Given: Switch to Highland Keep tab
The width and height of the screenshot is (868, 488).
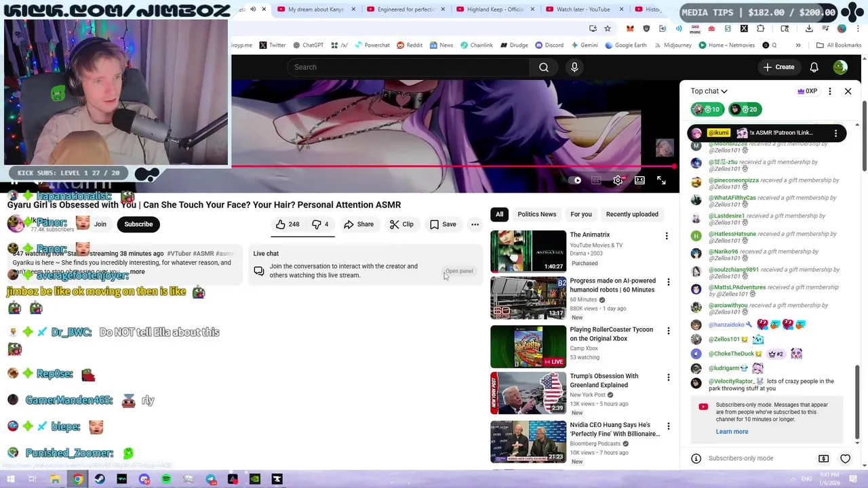Looking at the screenshot, I should coord(495,9).
